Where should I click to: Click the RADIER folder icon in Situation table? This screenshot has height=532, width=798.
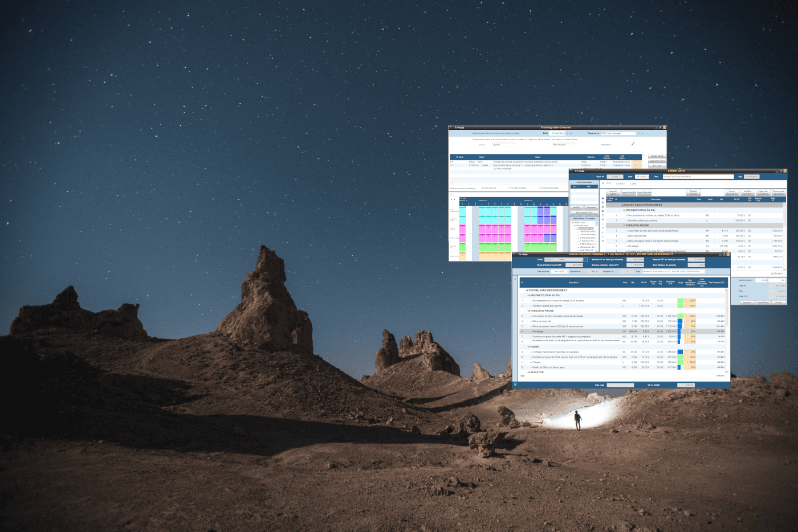[x=529, y=346]
